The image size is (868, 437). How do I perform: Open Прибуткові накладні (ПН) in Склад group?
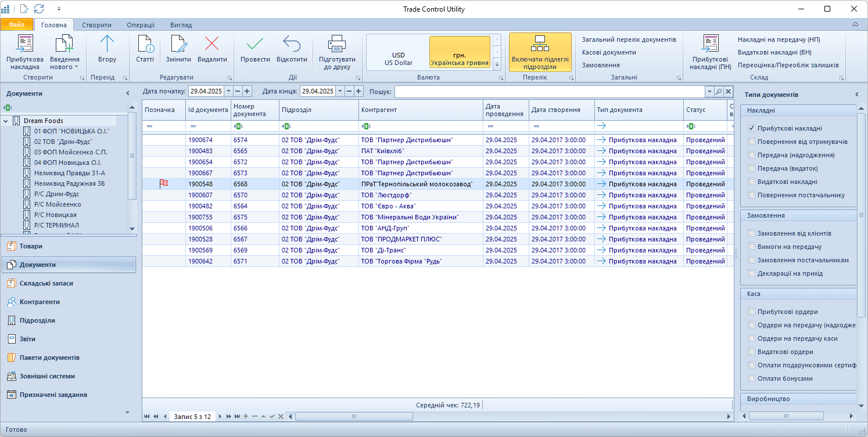point(711,52)
